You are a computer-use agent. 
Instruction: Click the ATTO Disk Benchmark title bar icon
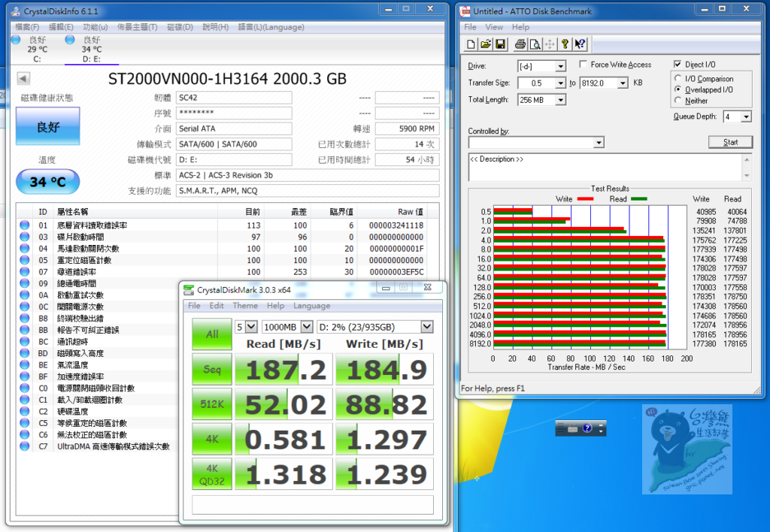(x=465, y=11)
